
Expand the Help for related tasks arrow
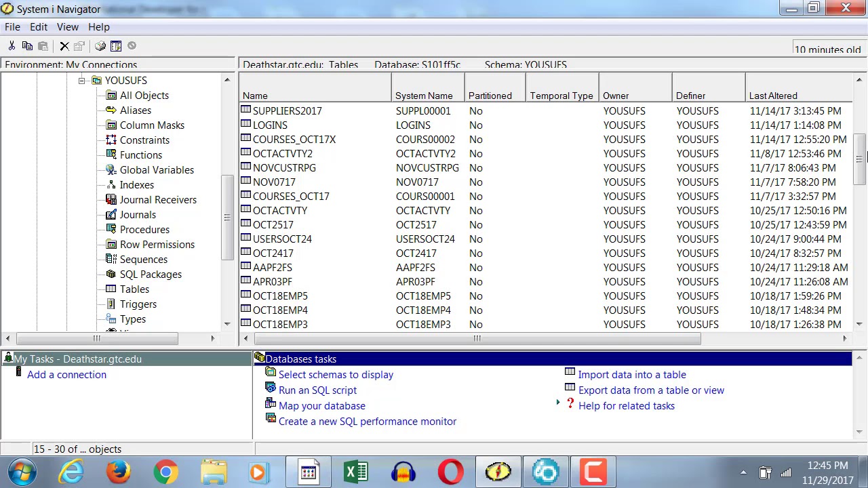coord(558,402)
